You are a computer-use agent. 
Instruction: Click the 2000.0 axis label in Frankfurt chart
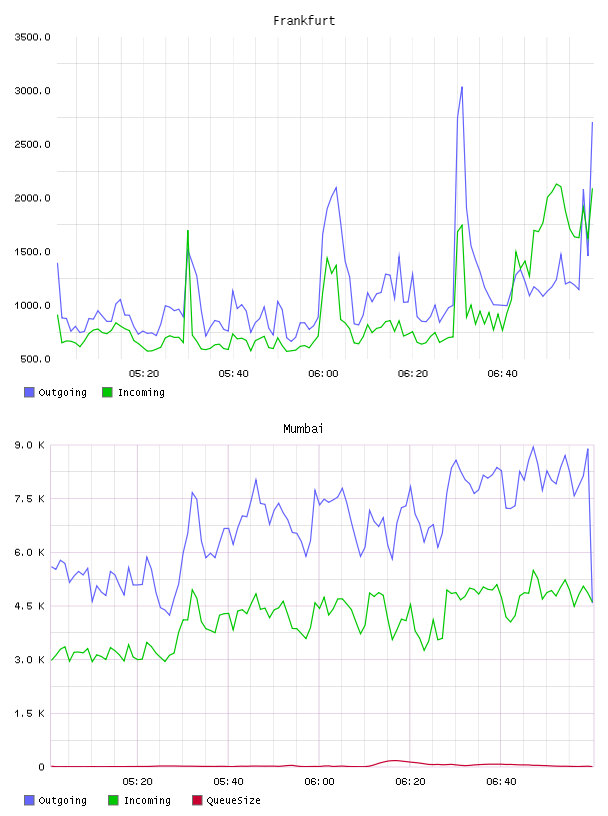[32, 198]
